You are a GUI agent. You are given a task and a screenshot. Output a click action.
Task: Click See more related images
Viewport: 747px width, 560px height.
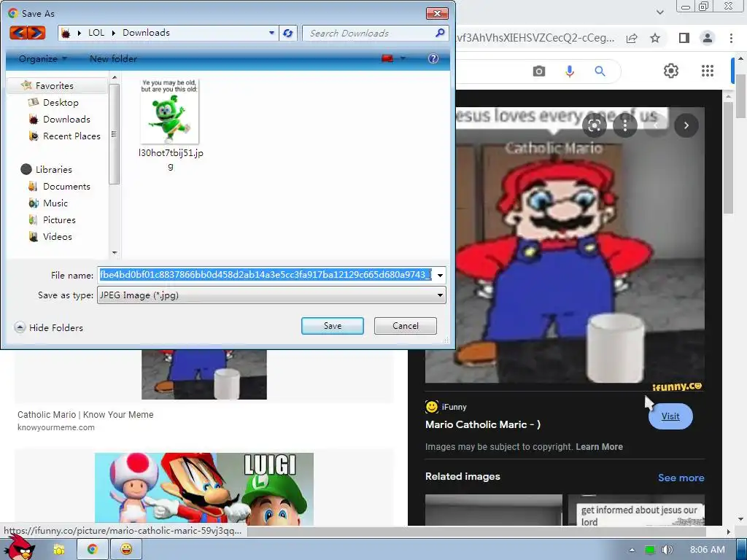681,478
